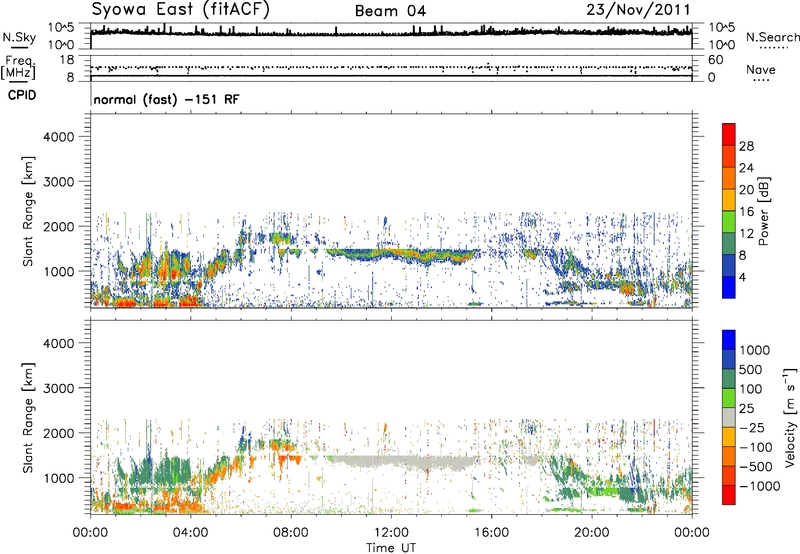Click the 'Freq. [MHz]' label
This screenshot has width=800, height=554.
18,68
